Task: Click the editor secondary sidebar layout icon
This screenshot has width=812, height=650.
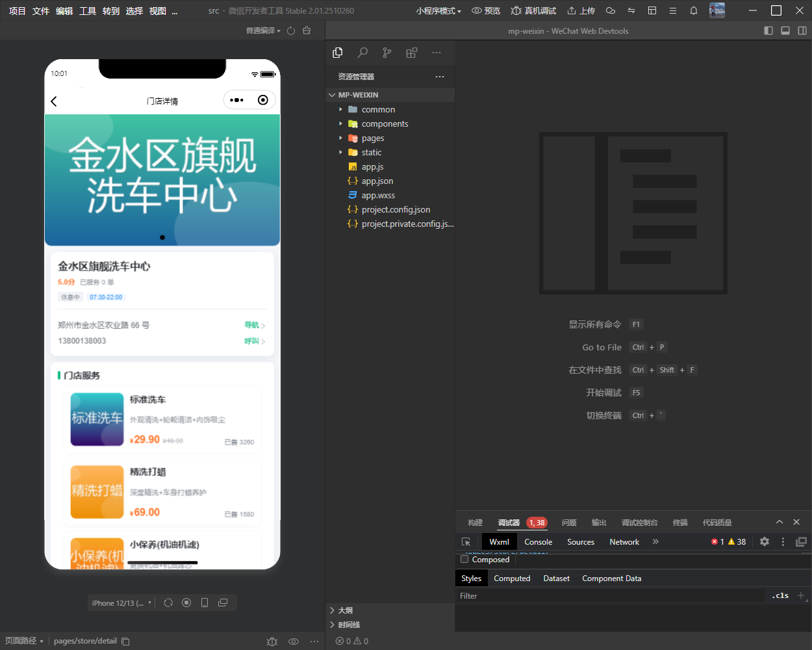Action: click(802, 31)
